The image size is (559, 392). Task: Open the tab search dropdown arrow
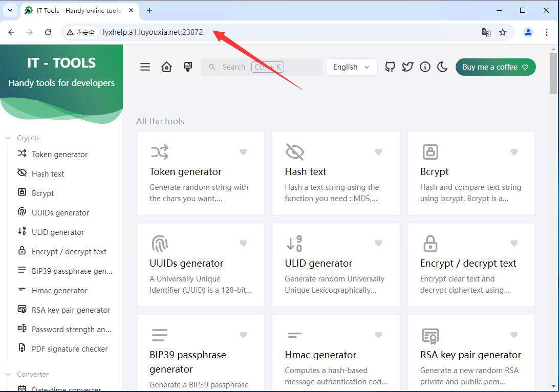10,10
